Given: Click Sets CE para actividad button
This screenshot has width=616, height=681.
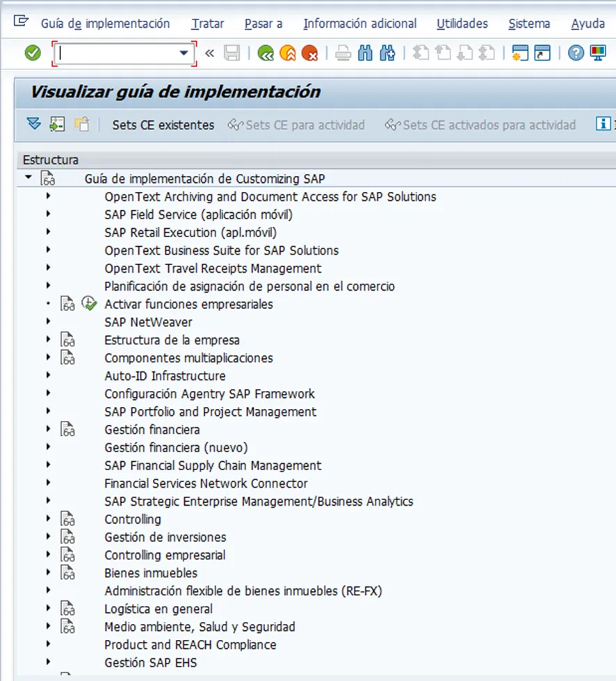Looking at the screenshot, I should click(x=296, y=125).
